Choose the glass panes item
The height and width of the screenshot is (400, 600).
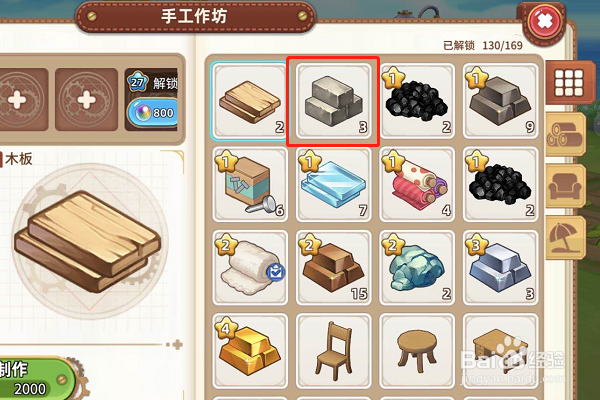[333, 184]
